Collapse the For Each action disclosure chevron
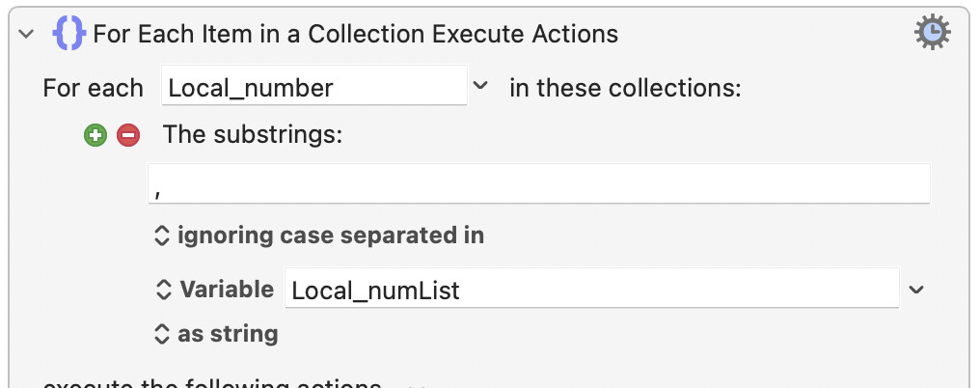This screenshot has height=388, width=980. [26, 34]
